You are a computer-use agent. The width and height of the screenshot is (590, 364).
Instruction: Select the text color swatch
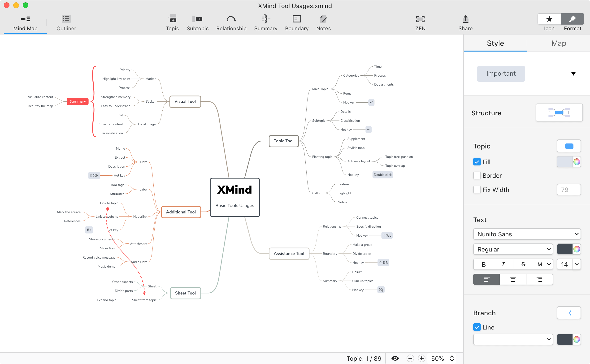pyautogui.click(x=565, y=249)
